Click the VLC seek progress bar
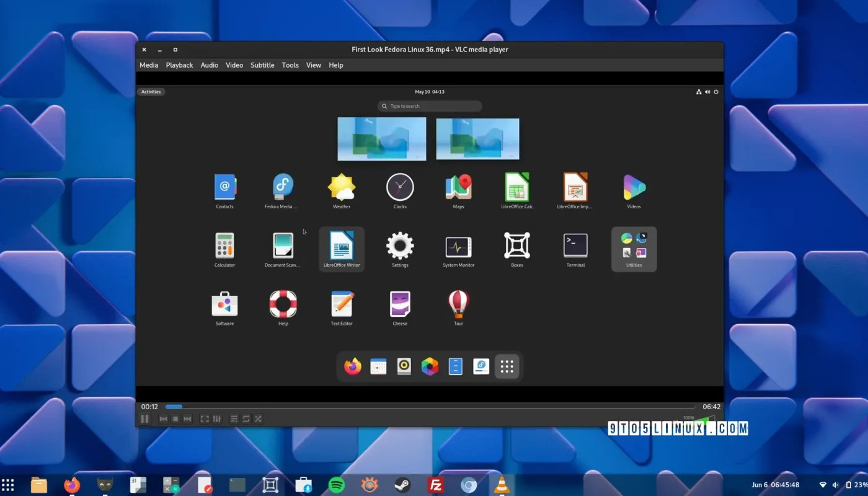The width and height of the screenshot is (868, 496). coord(430,407)
